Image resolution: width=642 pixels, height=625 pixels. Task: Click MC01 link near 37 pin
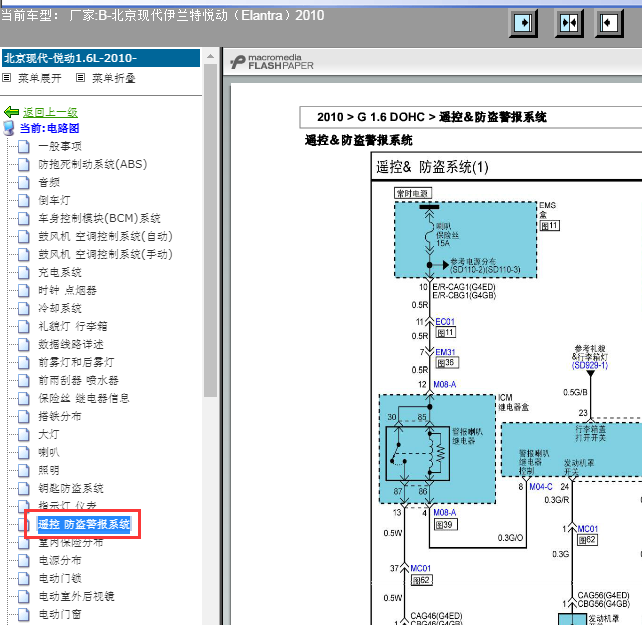pos(420,568)
